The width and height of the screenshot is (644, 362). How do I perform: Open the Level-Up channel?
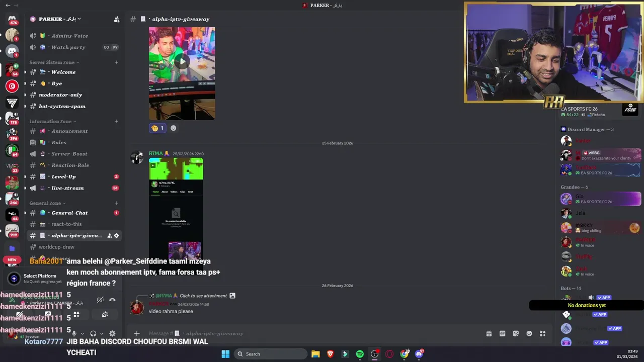74,176
